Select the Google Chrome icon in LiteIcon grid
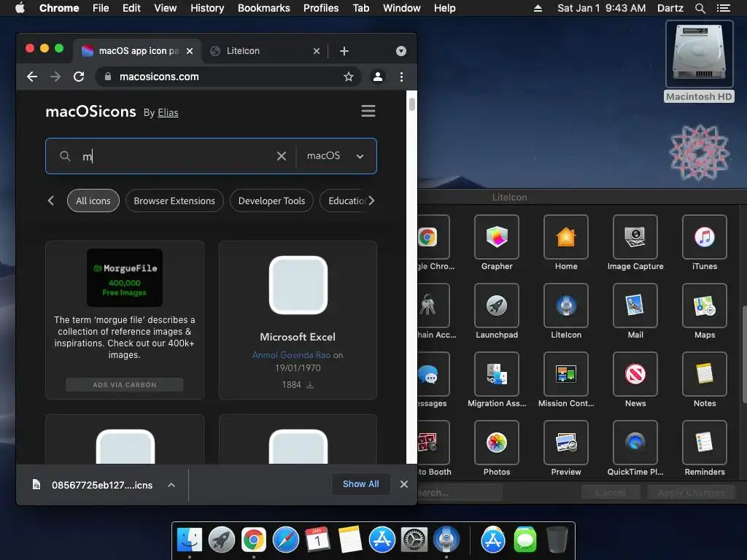 (433, 237)
